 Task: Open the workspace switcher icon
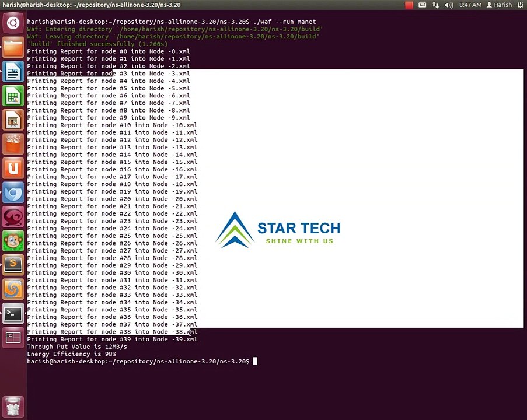[x=13, y=338]
